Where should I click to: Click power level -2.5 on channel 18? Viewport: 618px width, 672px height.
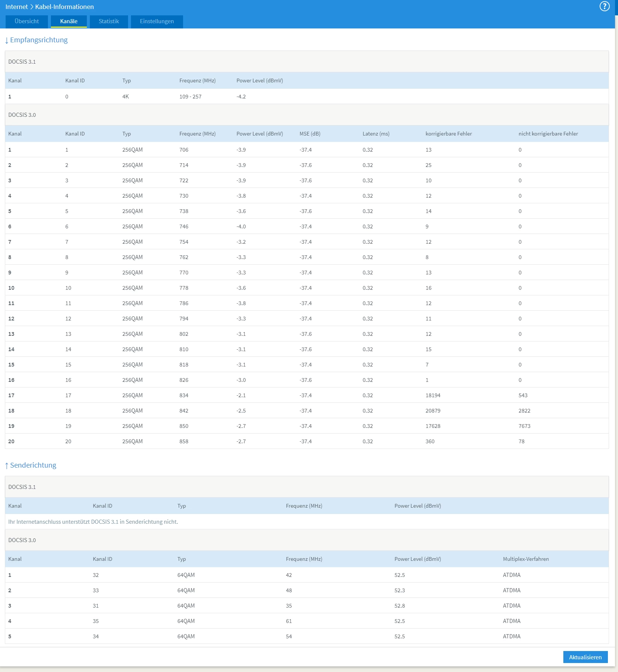click(241, 411)
